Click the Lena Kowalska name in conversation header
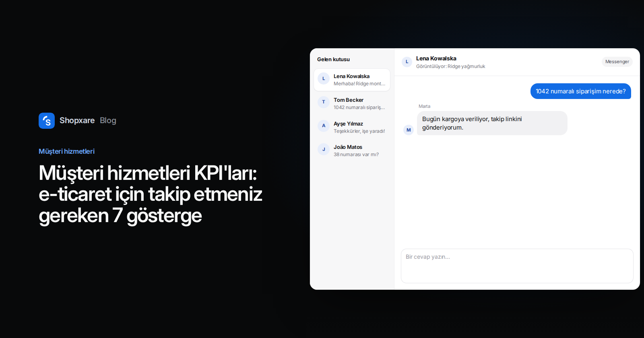 (x=436, y=58)
